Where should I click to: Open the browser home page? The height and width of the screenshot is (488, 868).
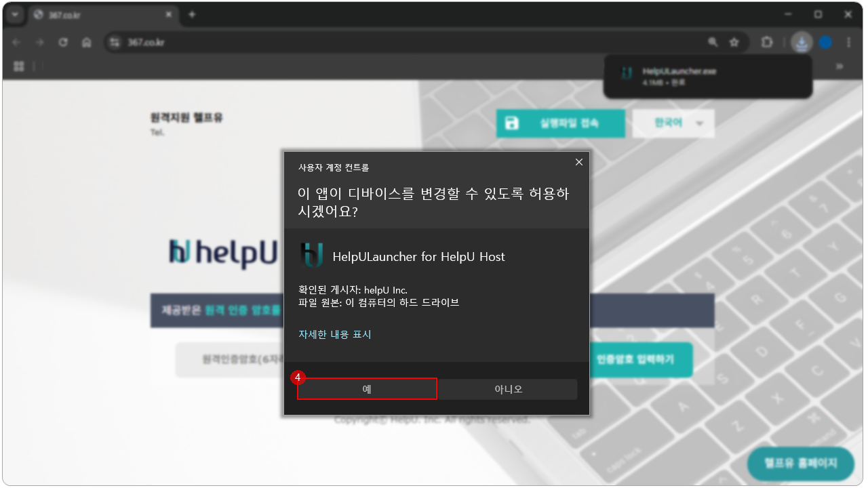pyautogui.click(x=86, y=42)
